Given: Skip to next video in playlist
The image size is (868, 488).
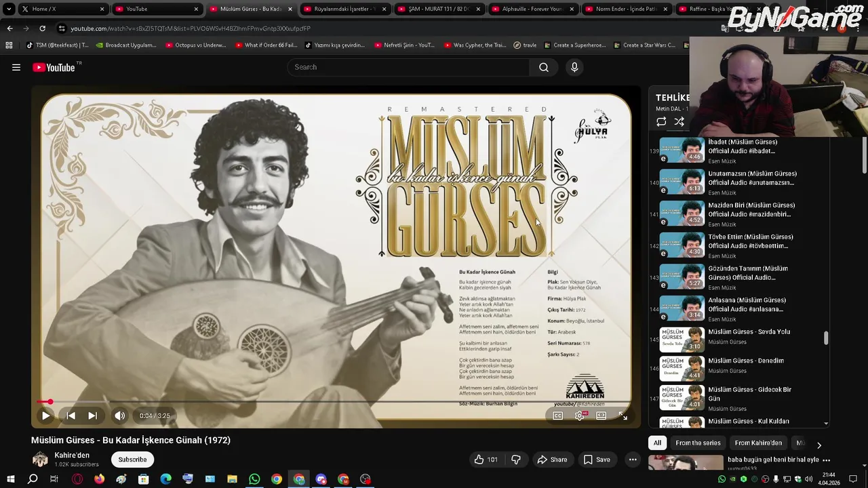Looking at the screenshot, I should tap(93, 416).
